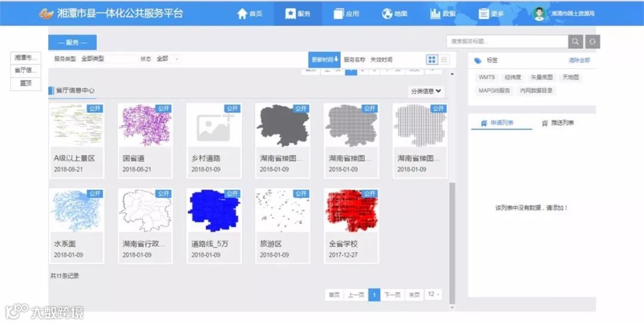
Task: Switch to grid view layout
Action: coord(432,60)
